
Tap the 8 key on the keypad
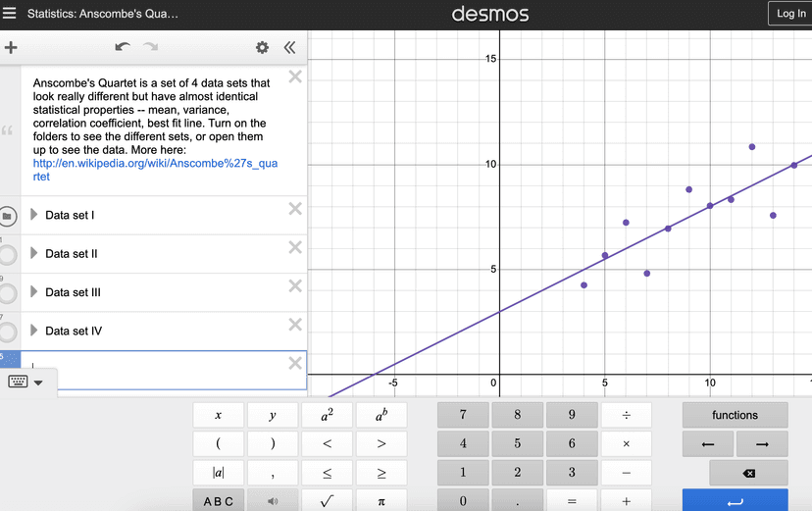coord(518,415)
